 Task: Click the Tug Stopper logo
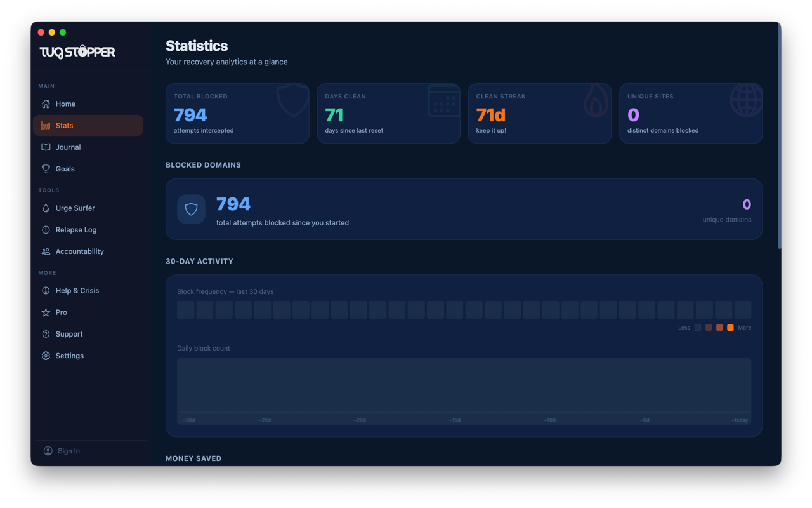pos(77,51)
